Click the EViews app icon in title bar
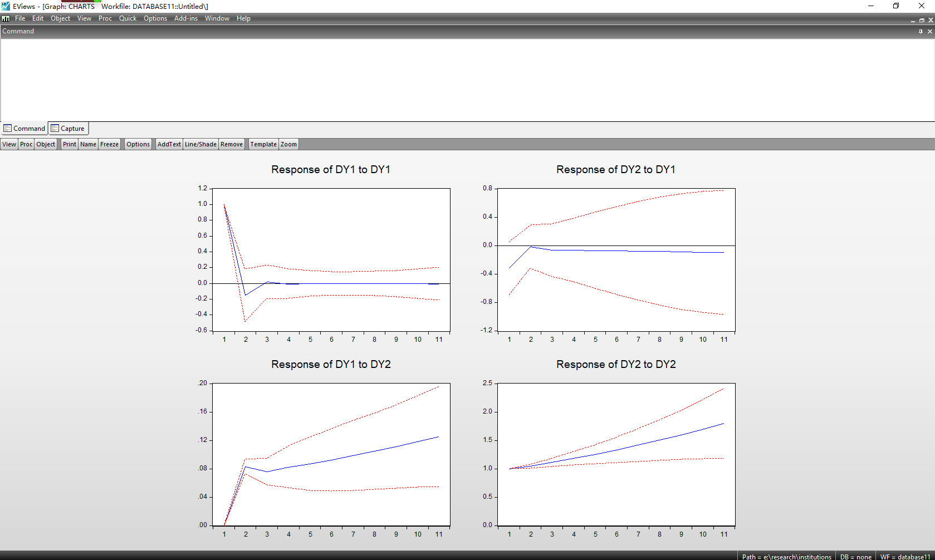Image resolution: width=935 pixels, height=560 pixels. coord(6,6)
